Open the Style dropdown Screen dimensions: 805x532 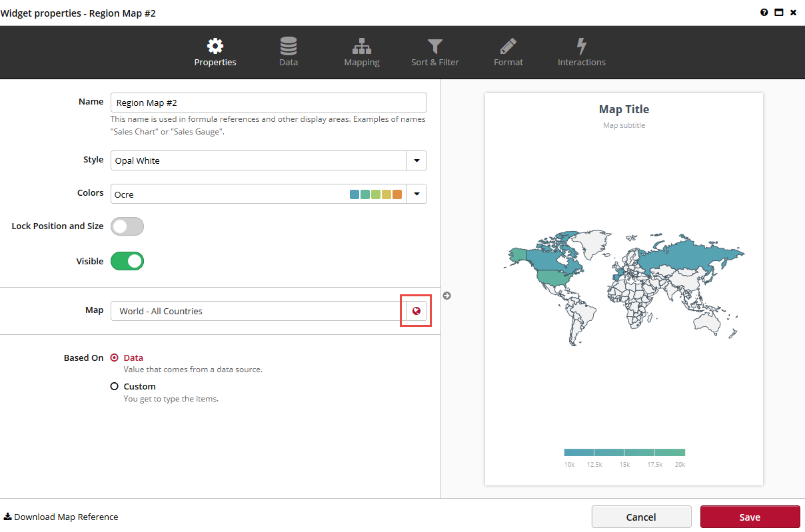pos(416,160)
